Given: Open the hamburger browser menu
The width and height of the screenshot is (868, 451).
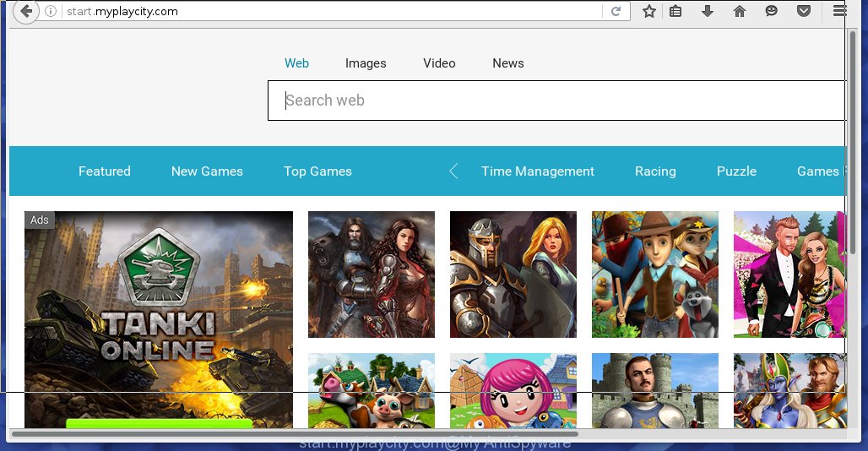Looking at the screenshot, I should click(x=840, y=10).
